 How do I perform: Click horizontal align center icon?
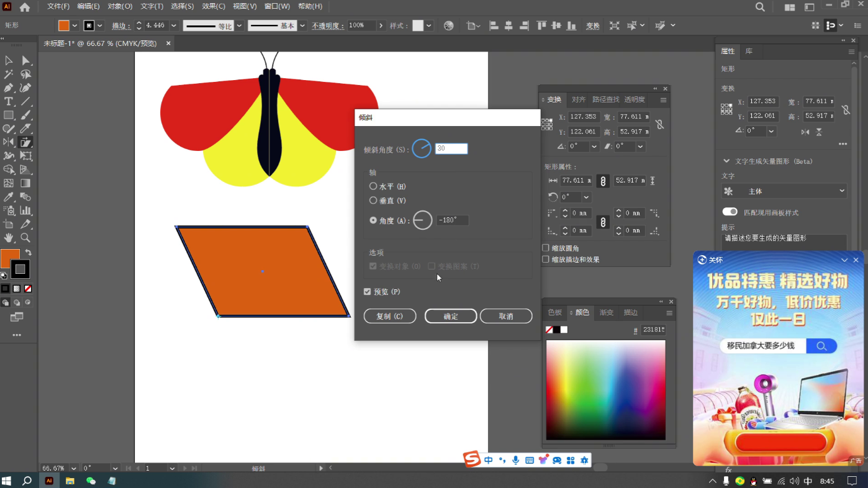click(509, 25)
